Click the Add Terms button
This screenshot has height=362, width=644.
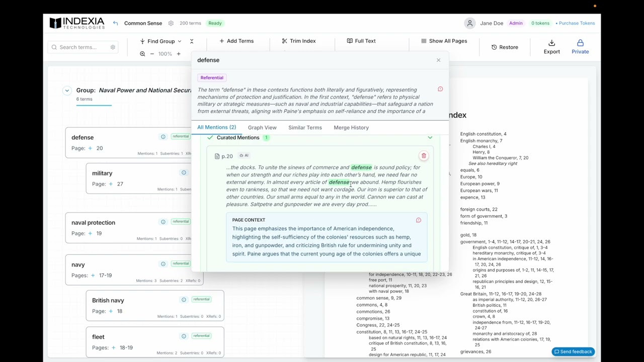click(236, 41)
